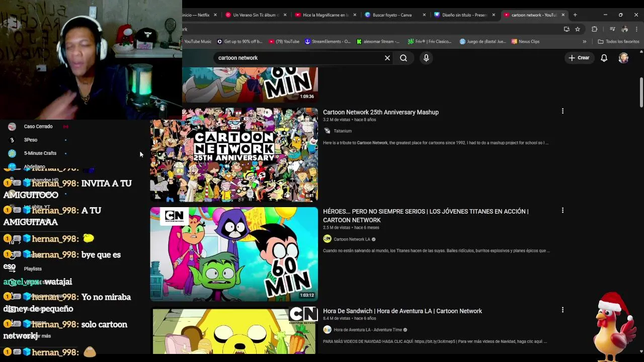Close the cartoon network YouTube tab
Image resolution: width=644 pixels, height=362 pixels.
pos(563,15)
